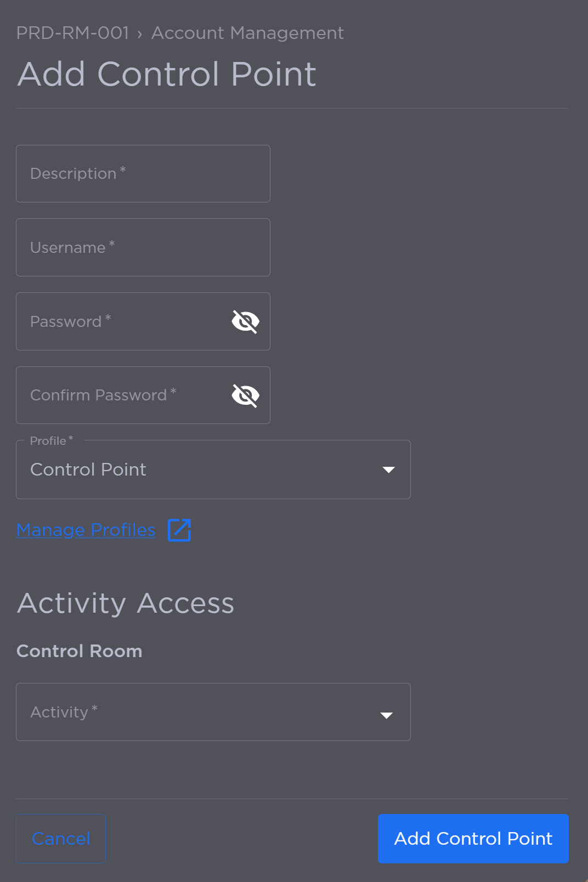Select the Password text field
588x882 pixels.
(121, 321)
